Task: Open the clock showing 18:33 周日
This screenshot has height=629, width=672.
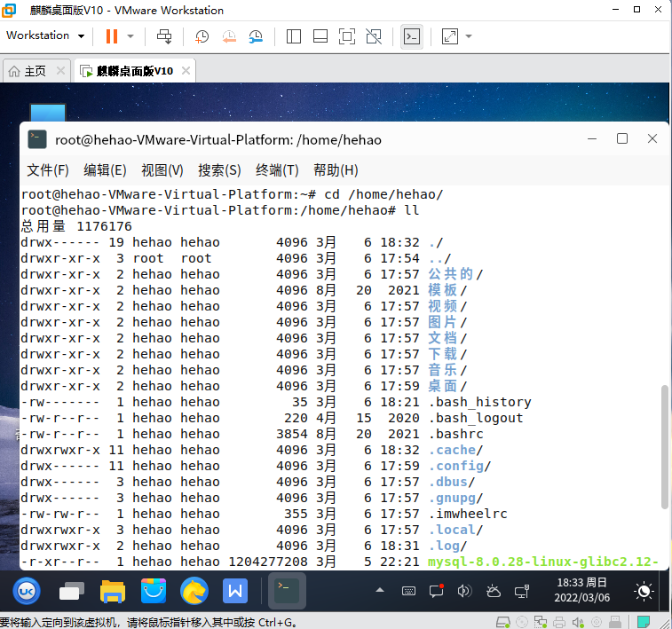Action: (x=582, y=590)
